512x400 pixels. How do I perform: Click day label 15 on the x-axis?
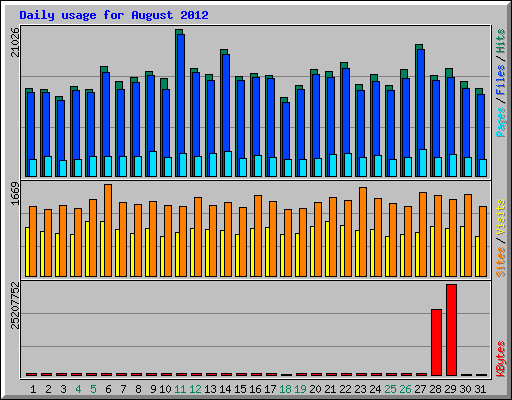click(x=240, y=389)
